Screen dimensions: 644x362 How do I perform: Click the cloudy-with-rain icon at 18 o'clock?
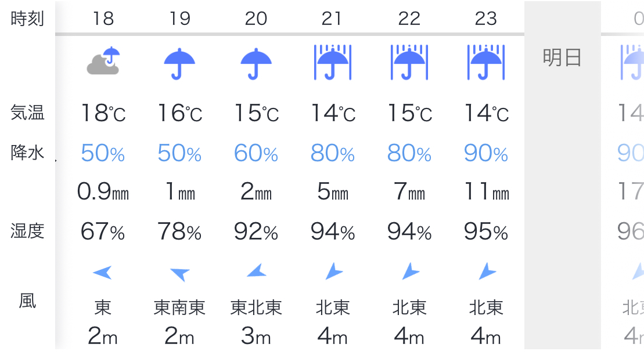(103, 61)
